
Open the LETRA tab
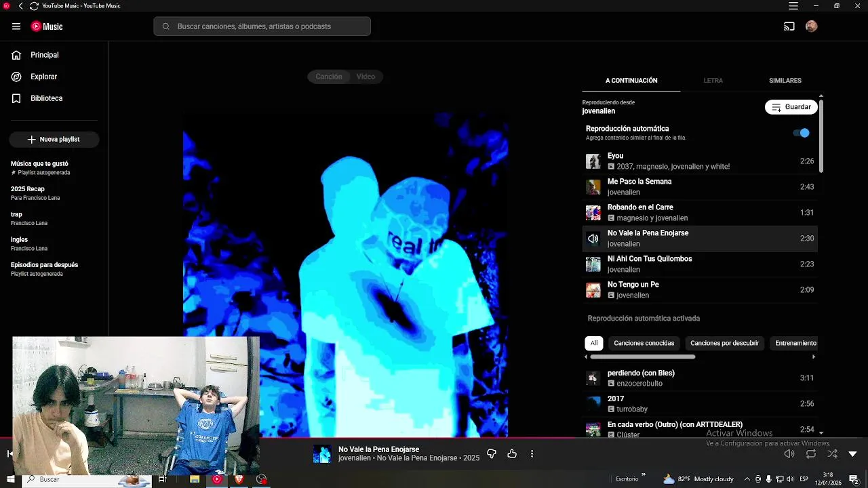click(713, 81)
